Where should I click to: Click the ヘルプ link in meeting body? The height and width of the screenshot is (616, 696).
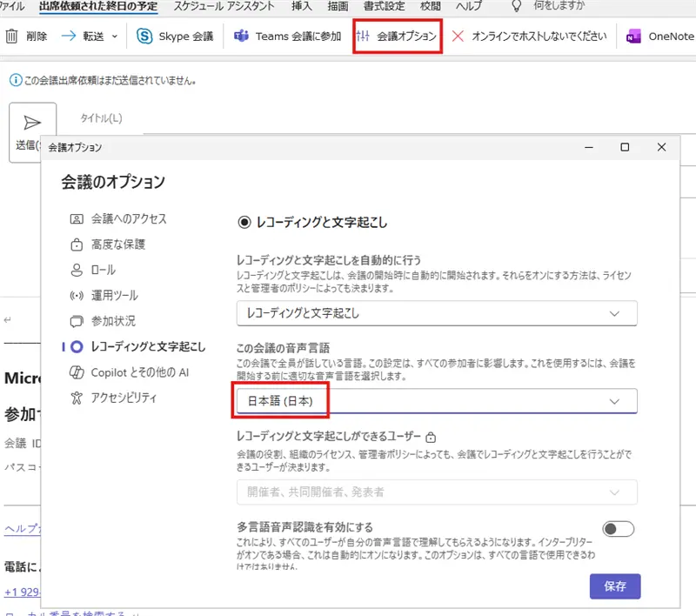coord(22,529)
